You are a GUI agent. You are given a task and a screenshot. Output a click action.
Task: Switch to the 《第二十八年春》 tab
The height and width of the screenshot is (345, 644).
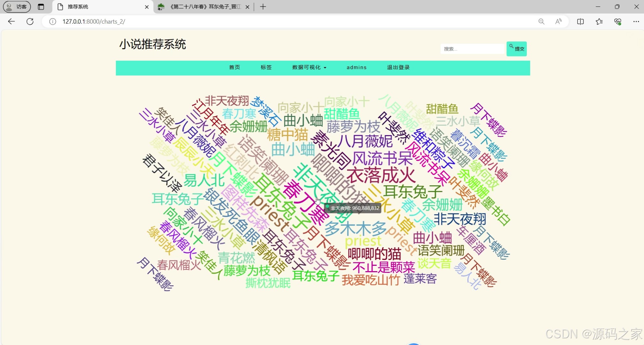(x=201, y=6)
